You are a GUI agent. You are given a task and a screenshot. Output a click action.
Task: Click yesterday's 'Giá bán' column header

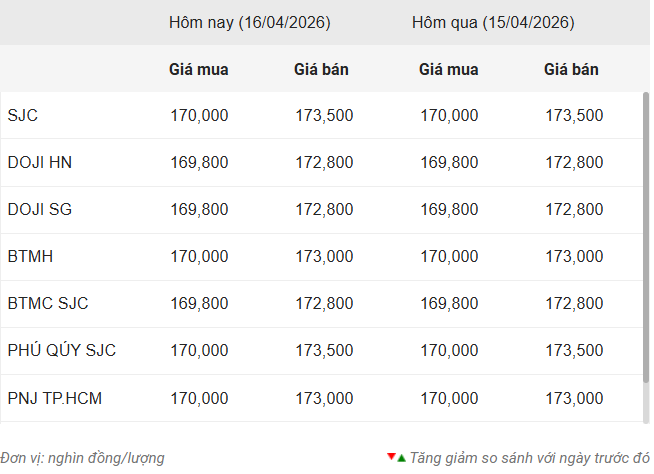[x=571, y=69]
